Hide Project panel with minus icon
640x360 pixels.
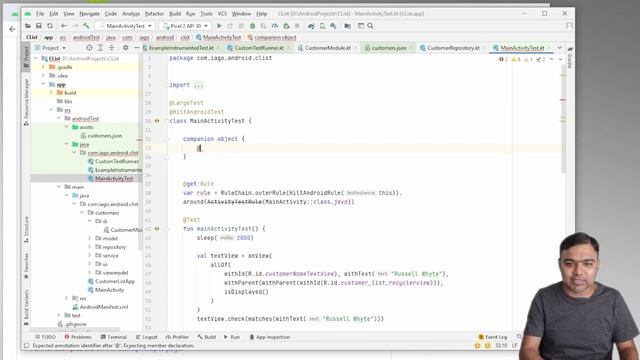click(137, 48)
